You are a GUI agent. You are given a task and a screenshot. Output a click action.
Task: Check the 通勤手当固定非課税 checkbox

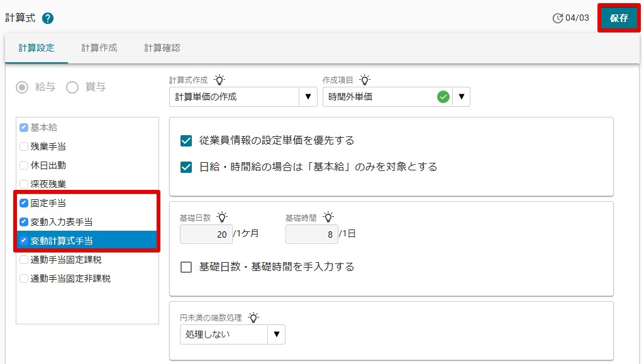pyautogui.click(x=24, y=279)
